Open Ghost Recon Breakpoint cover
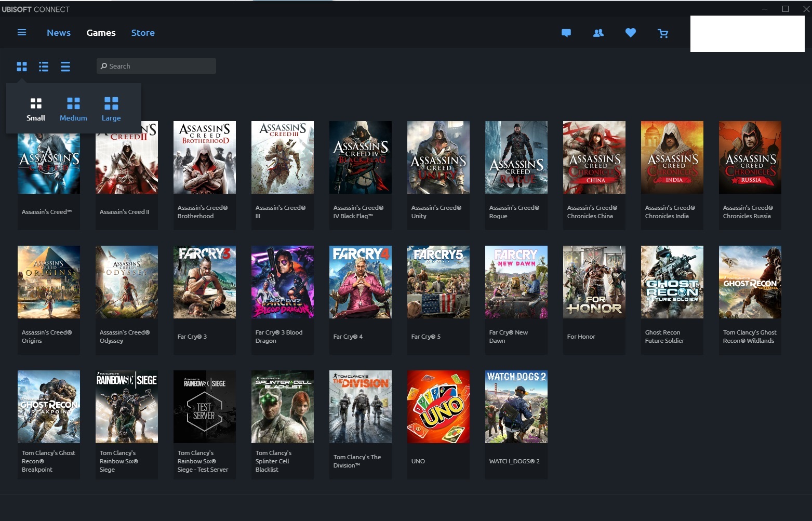Viewport: 812px width, 521px height. [49, 407]
